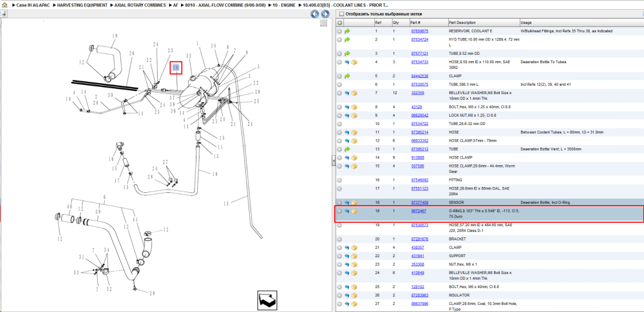Open part number link 9672467
The image size is (644, 312).
[419, 211]
